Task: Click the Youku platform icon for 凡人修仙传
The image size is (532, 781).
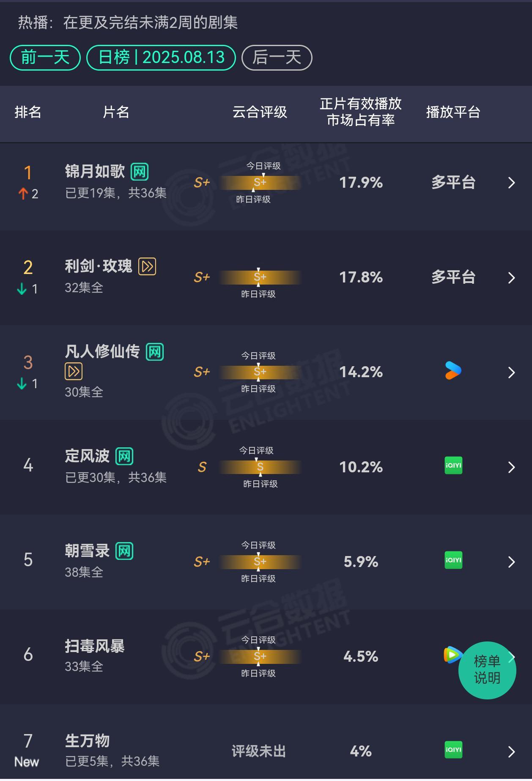Action: 453,371
